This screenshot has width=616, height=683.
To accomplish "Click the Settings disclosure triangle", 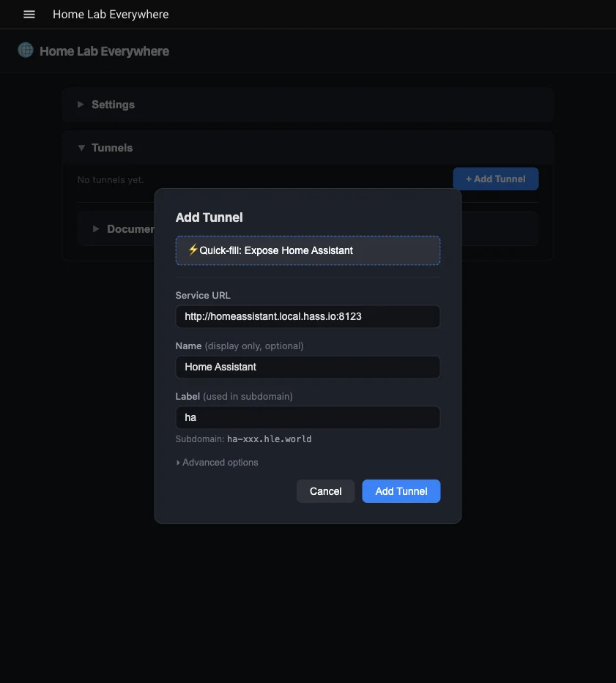I will point(81,104).
